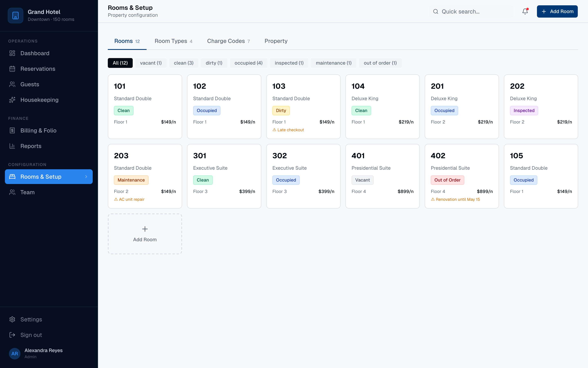Expand the Rooms & Setup chevron
Viewport: 588px width, 368px height.
[x=86, y=176]
